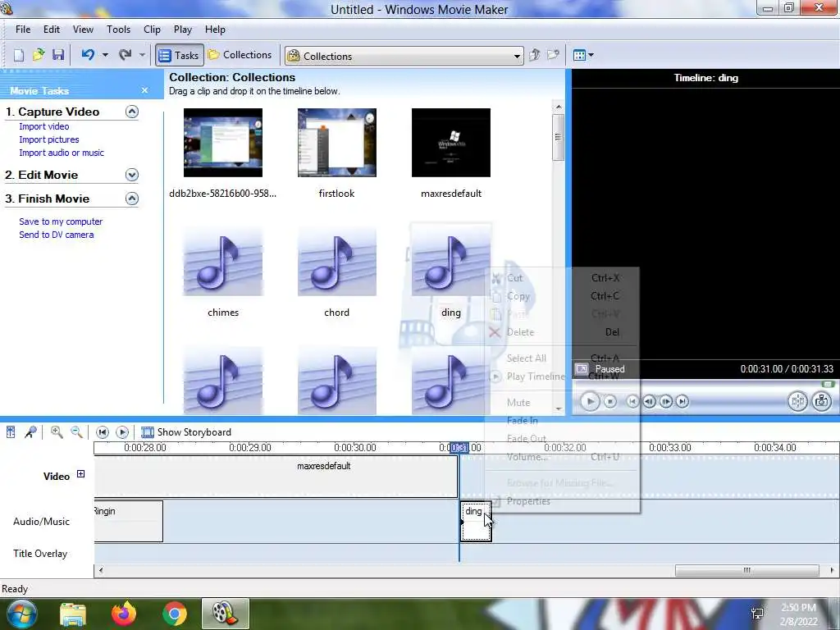Undo the last action
Viewport: 840px width, 630px height.
point(89,55)
